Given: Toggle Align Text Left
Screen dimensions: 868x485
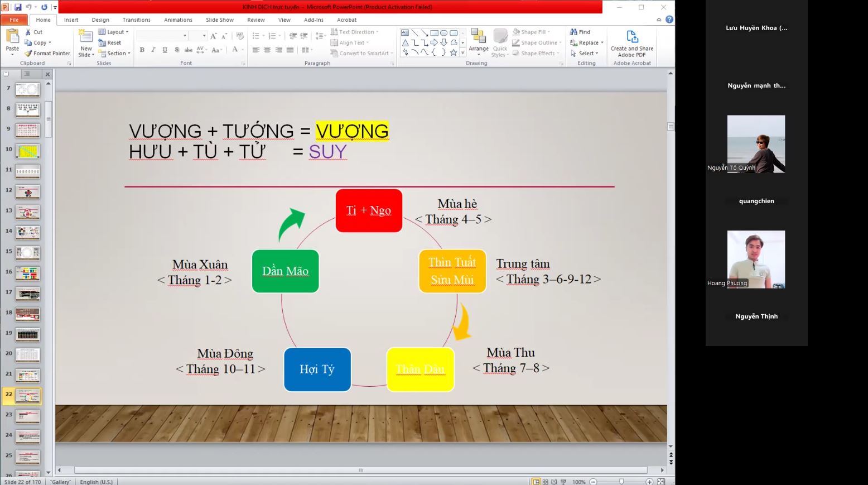Looking at the screenshot, I should click(x=255, y=50).
